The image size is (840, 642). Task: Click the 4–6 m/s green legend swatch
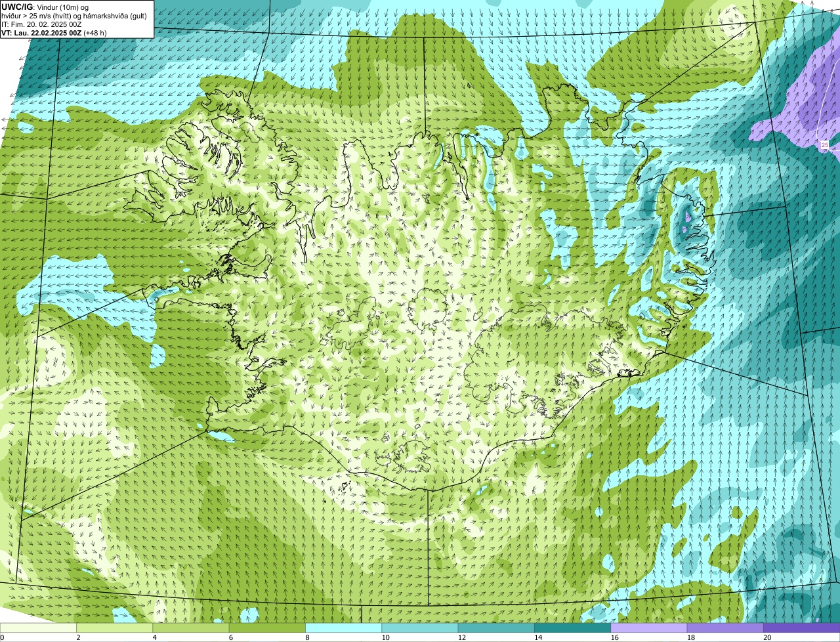pyautogui.click(x=191, y=628)
